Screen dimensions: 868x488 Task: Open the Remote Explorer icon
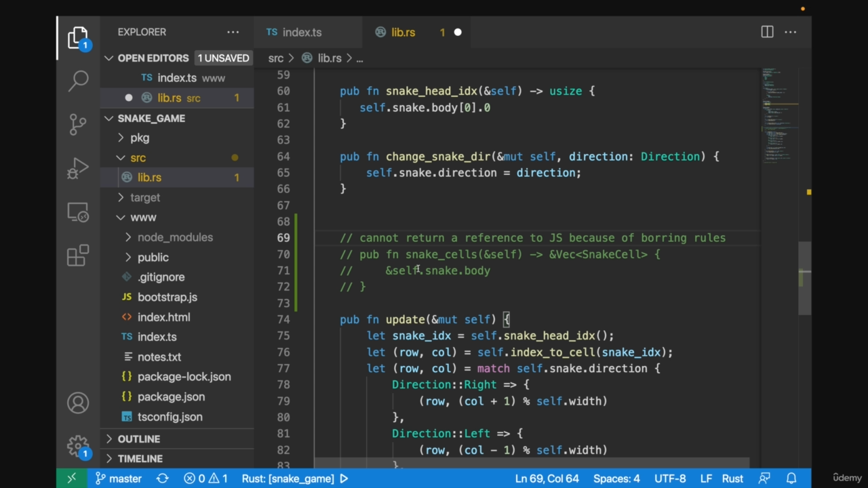tap(78, 213)
